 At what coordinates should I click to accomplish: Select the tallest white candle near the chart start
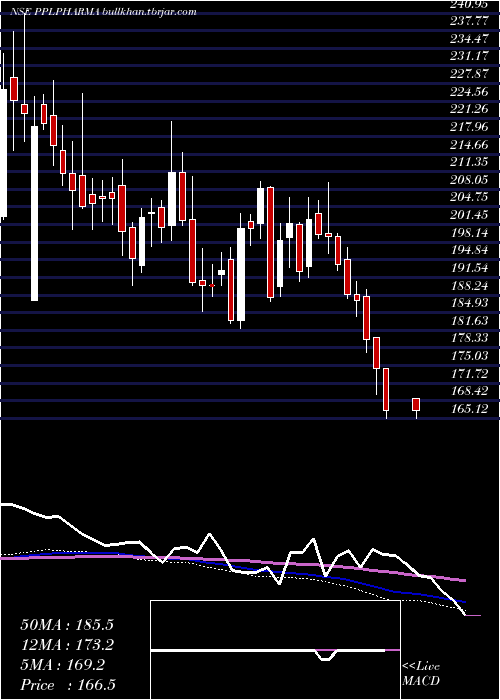click(34, 213)
